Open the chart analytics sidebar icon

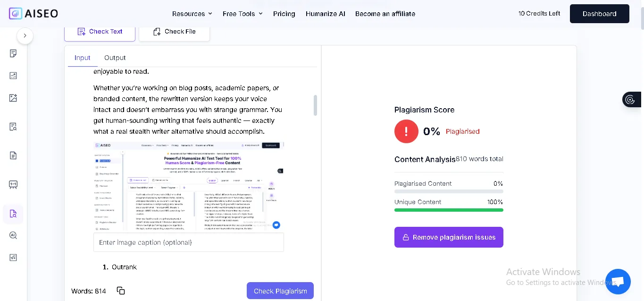(x=13, y=76)
